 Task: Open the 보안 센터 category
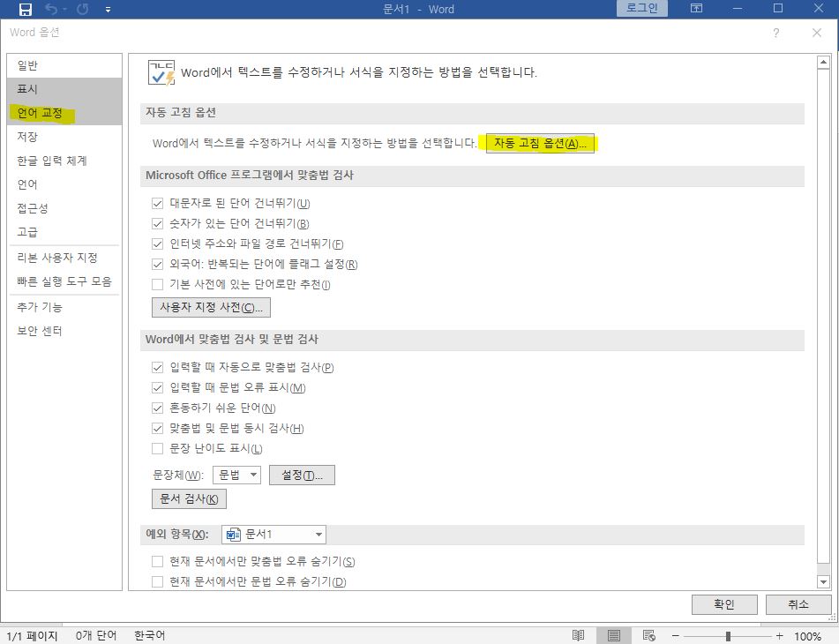click(64, 331)
